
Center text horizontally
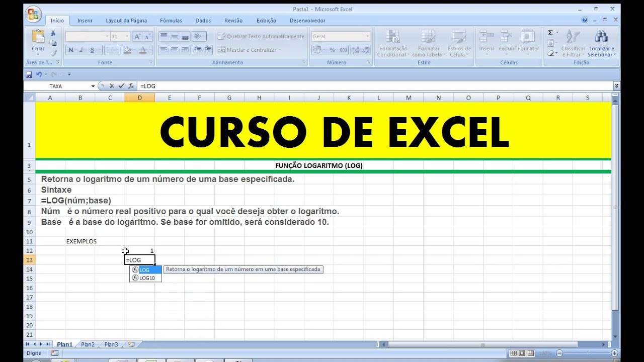click(174, 50)
